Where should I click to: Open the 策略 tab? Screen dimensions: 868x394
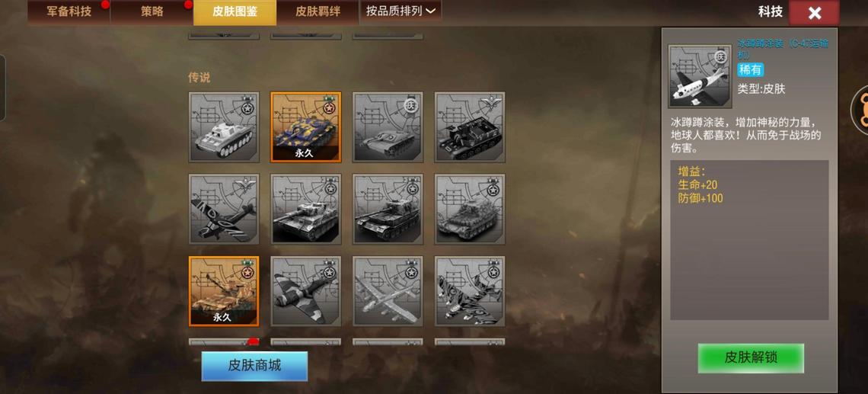pos(152,12)
